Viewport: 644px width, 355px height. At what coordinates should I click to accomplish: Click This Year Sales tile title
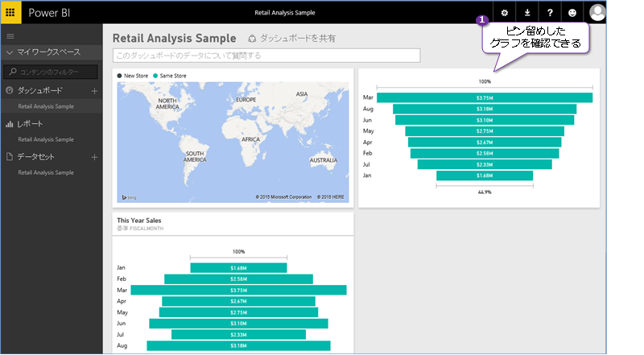139,221
